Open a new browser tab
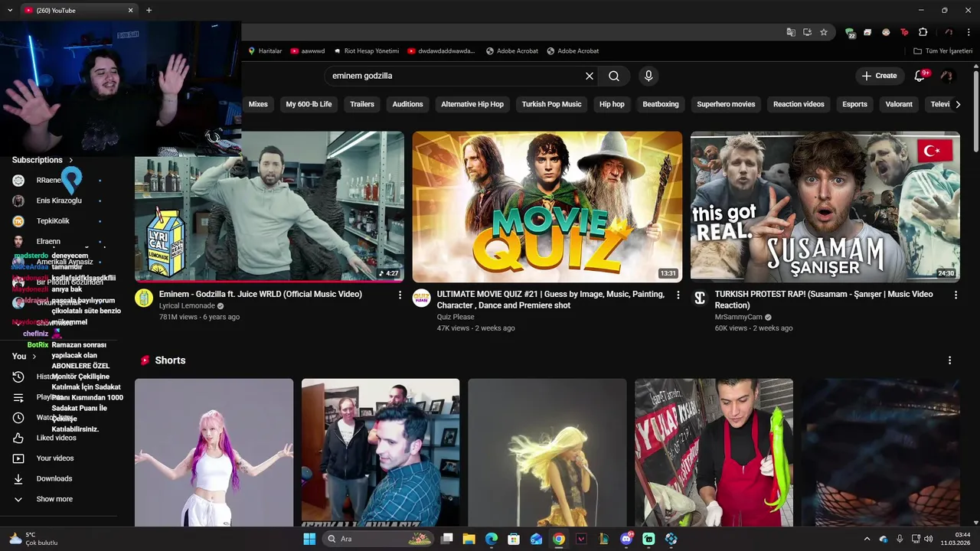This screenshot has width=980, height=551. click(x=149, y=10)
